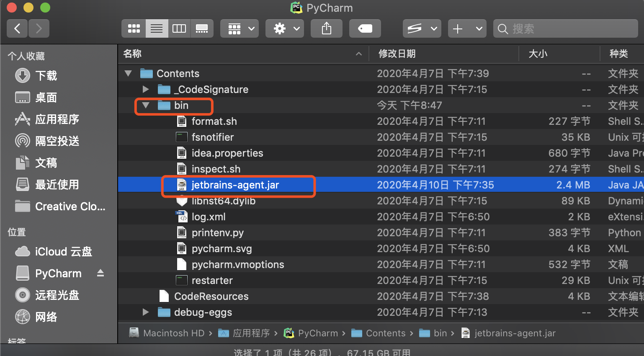
Task: Click jetbrains-agent.jar in the path bar
Action: (x=508, y=333)
